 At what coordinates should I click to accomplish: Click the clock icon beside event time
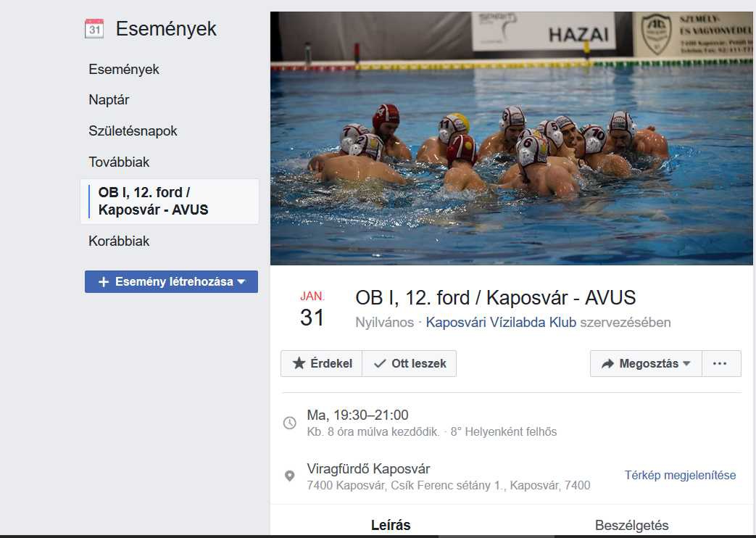click(289, 423)
